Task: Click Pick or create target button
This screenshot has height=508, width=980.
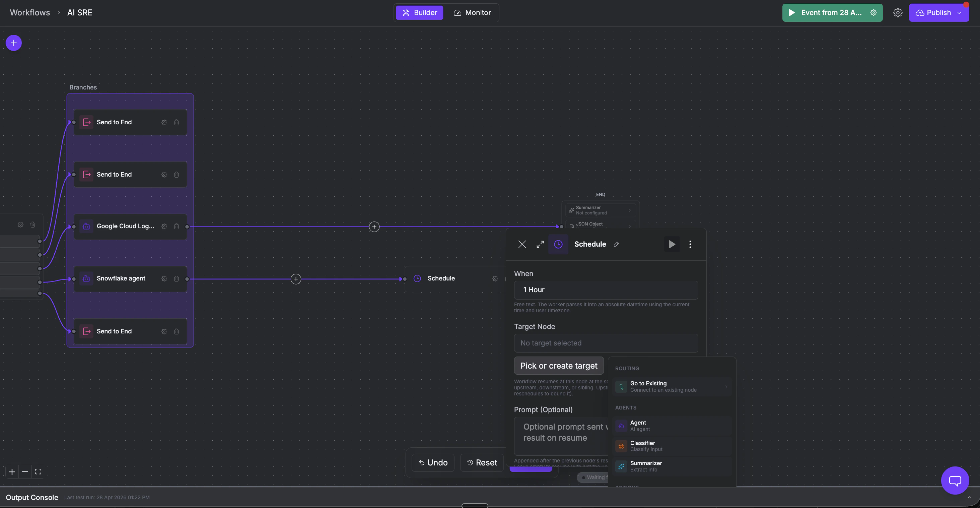Action: coord(558,366)
